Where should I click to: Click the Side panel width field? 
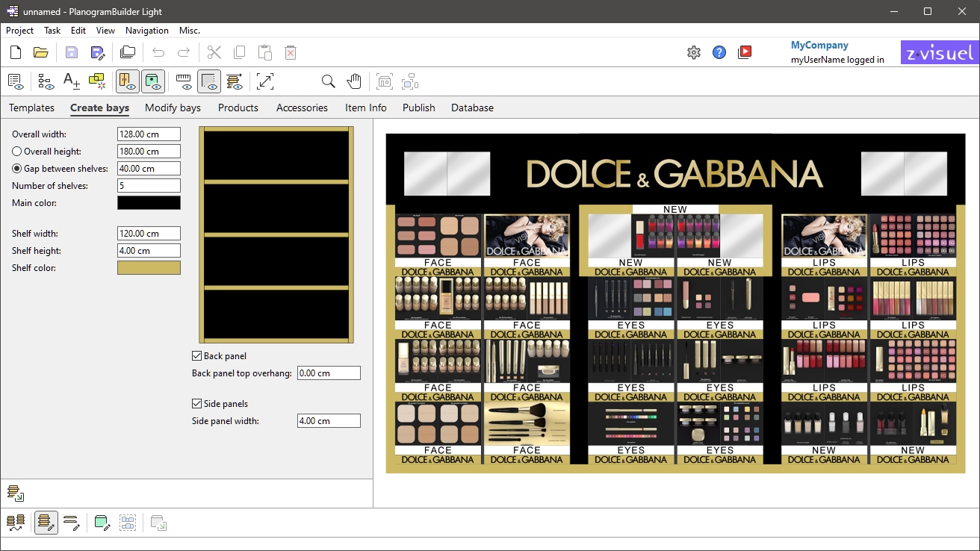329,421
